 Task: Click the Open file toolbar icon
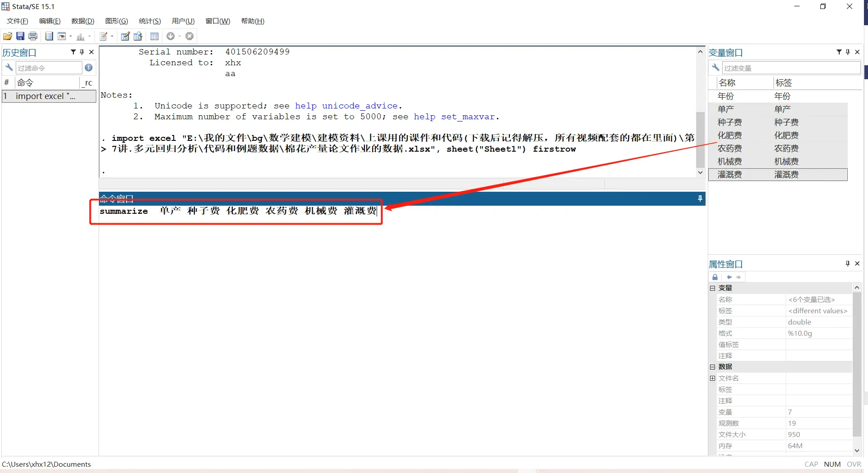[8, 36]
